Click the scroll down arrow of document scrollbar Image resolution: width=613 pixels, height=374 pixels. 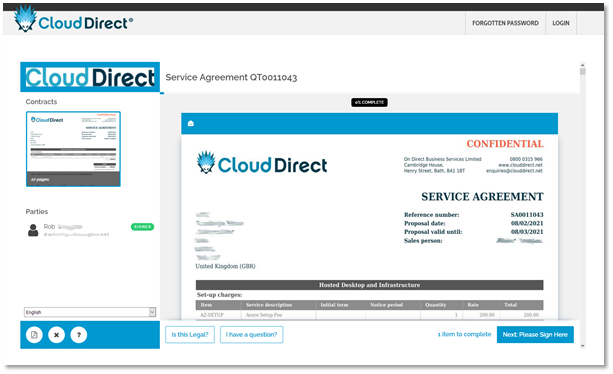point(583,345)
